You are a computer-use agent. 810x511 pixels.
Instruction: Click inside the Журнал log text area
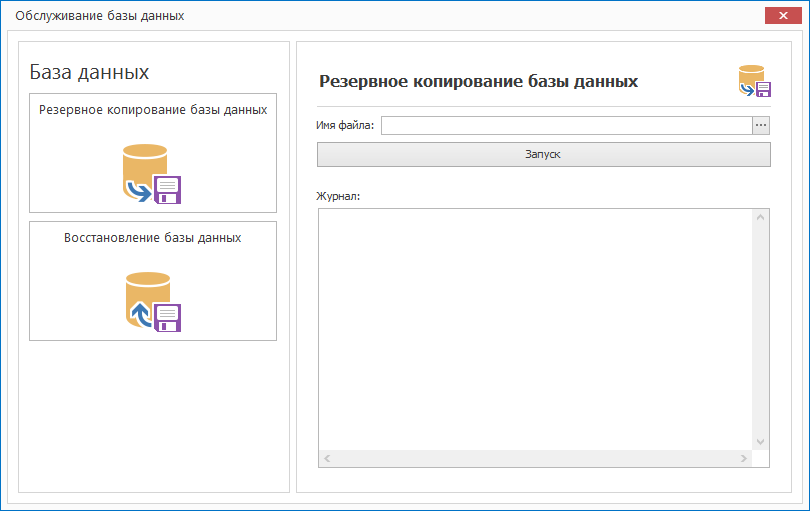tap(535, 330)
